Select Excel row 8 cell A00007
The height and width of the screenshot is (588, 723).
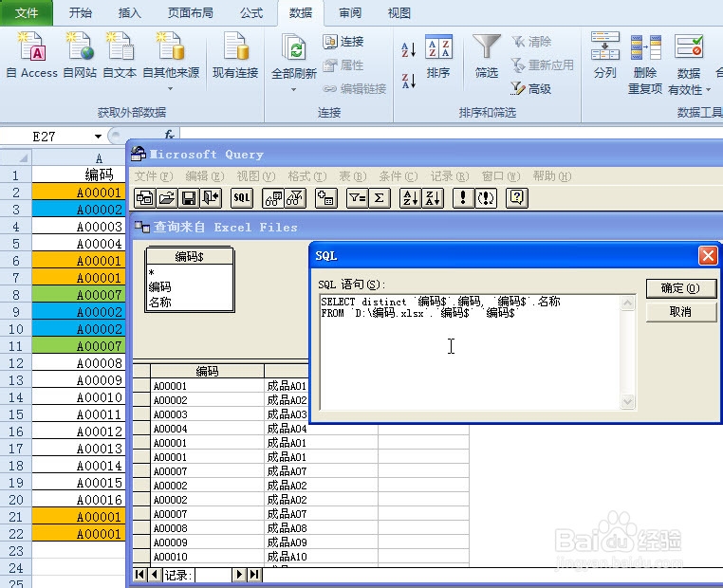pyautogui.click(x=79, y=295)
